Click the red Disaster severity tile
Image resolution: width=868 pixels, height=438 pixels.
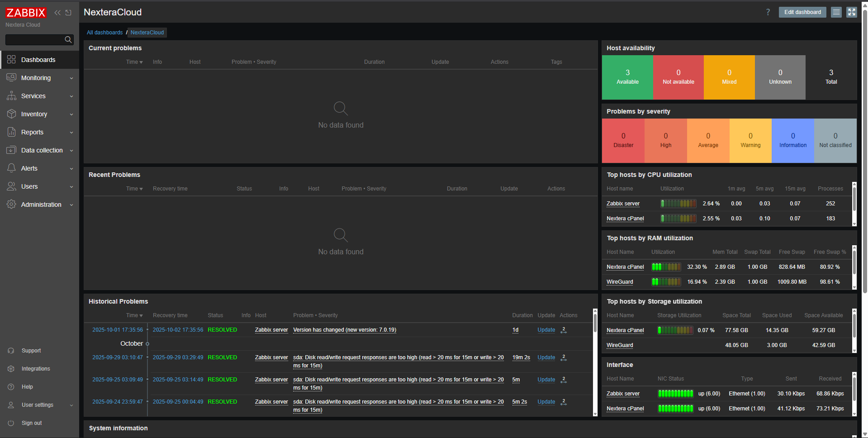pyautogui.click(x=623, y=141)
